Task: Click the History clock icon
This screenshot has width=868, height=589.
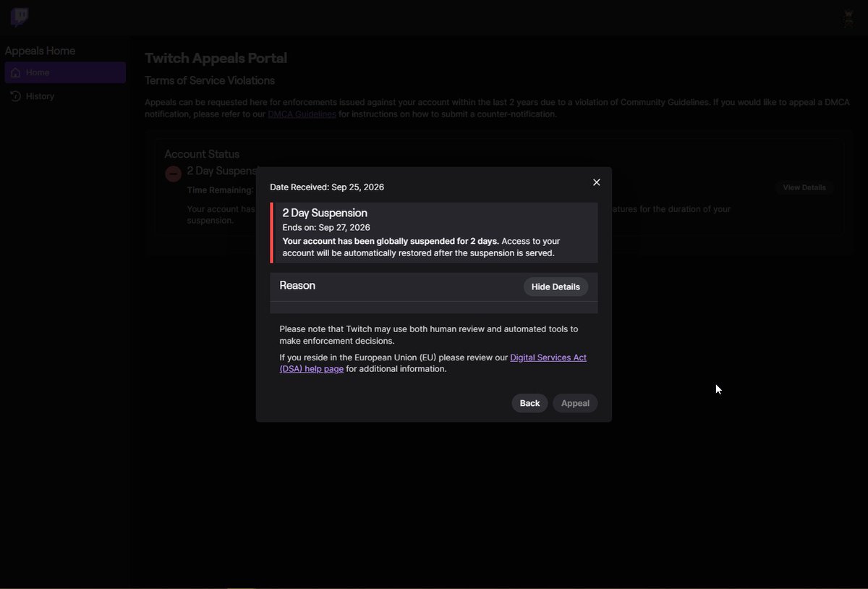Action: coord(15,96)
